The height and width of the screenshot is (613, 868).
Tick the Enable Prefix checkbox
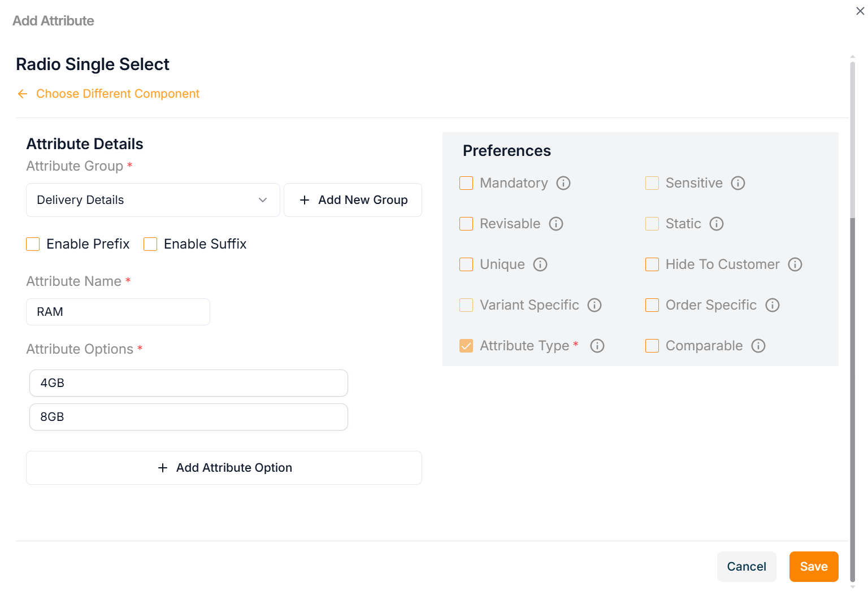pos(33,244)
